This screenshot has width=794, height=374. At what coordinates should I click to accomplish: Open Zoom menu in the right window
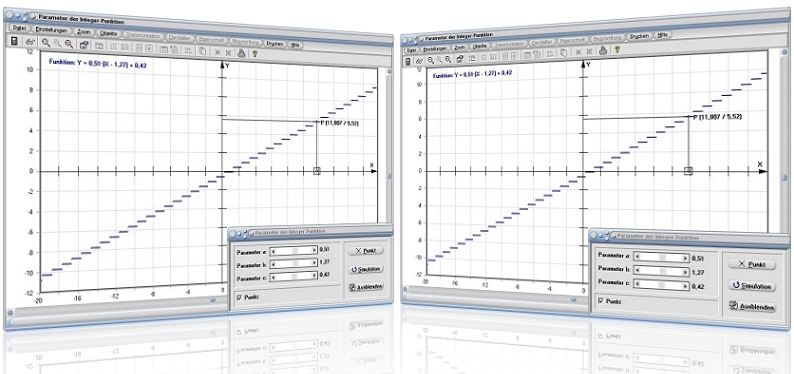tap(460, 47)
